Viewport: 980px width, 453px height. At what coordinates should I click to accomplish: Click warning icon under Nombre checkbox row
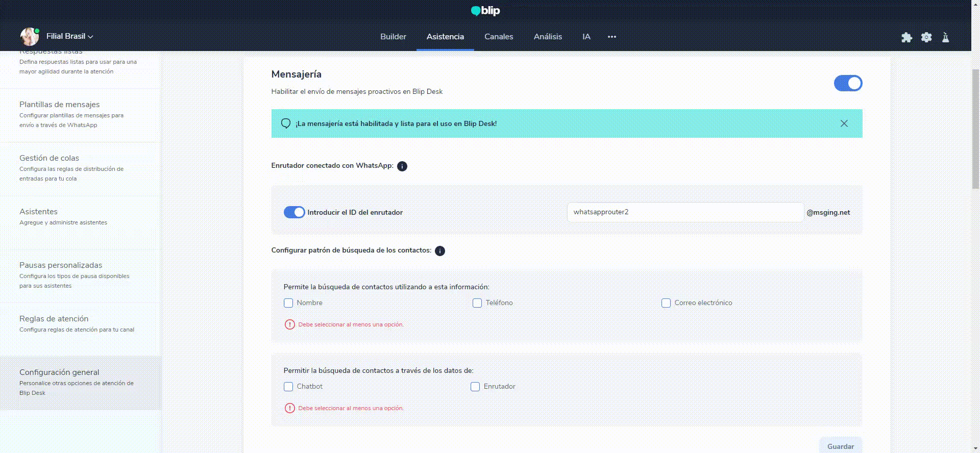289,324
